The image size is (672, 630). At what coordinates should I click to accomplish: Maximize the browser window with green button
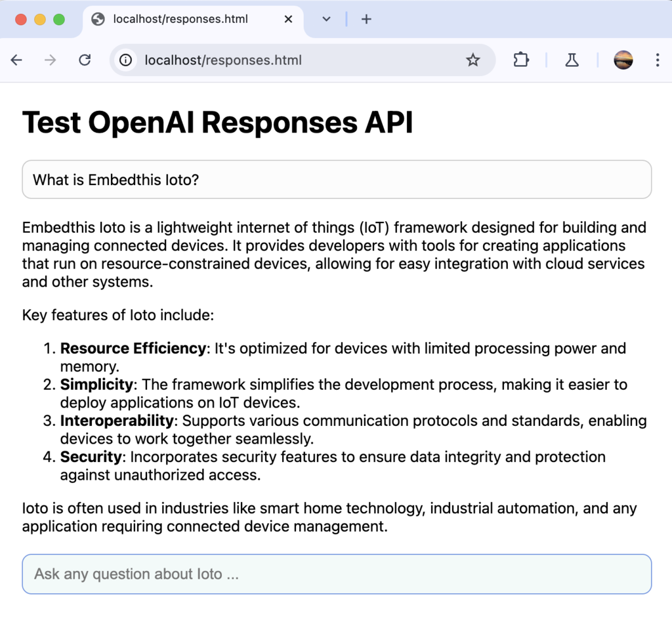(x=59, y=19)
